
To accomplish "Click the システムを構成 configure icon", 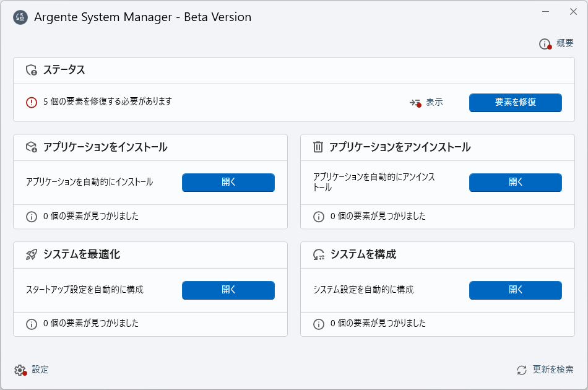I will [x=319, y=254].
